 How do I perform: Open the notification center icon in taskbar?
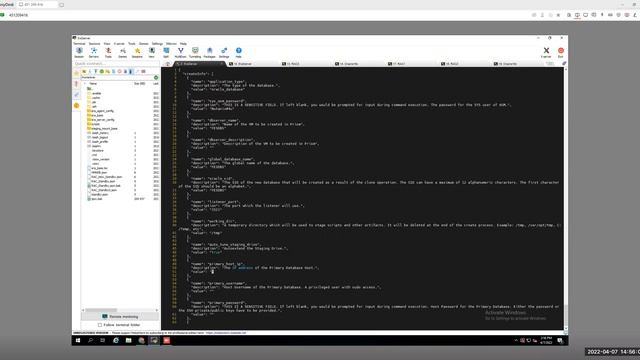tap(560, 340)
